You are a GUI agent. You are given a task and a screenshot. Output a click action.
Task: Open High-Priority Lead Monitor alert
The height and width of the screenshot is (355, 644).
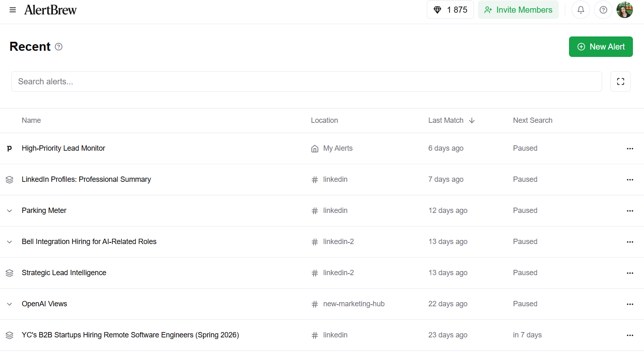64,148
